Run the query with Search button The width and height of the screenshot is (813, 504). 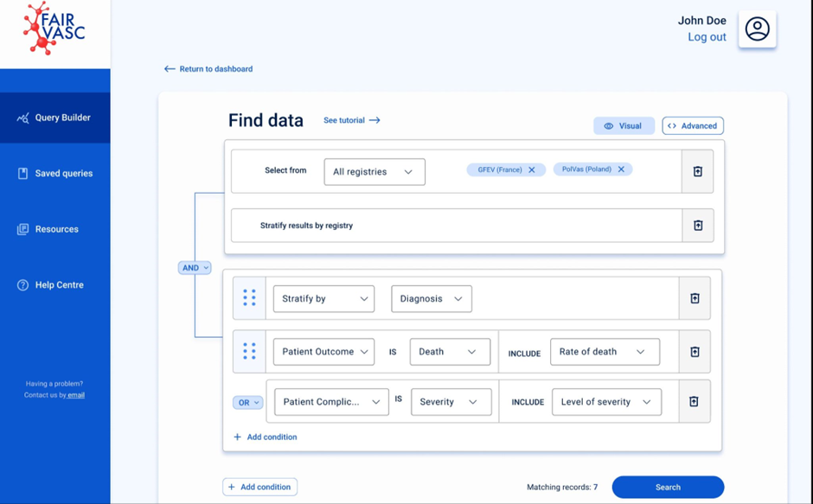click(668, 487)
